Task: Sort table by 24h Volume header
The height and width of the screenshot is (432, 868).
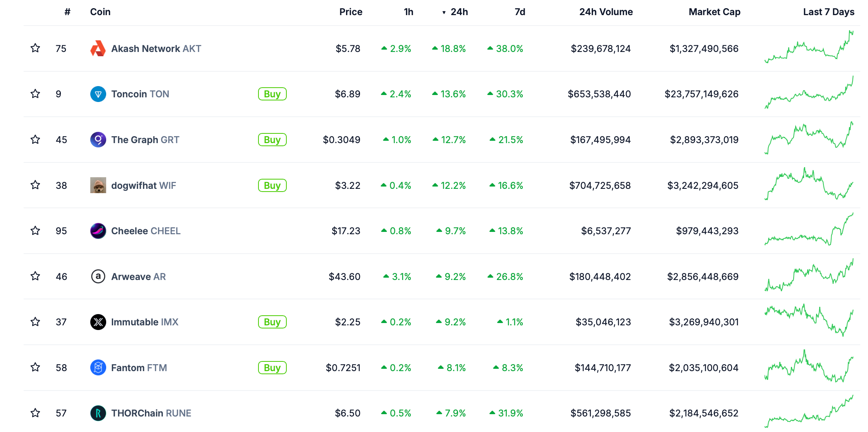Action: (x=606, y=12)
